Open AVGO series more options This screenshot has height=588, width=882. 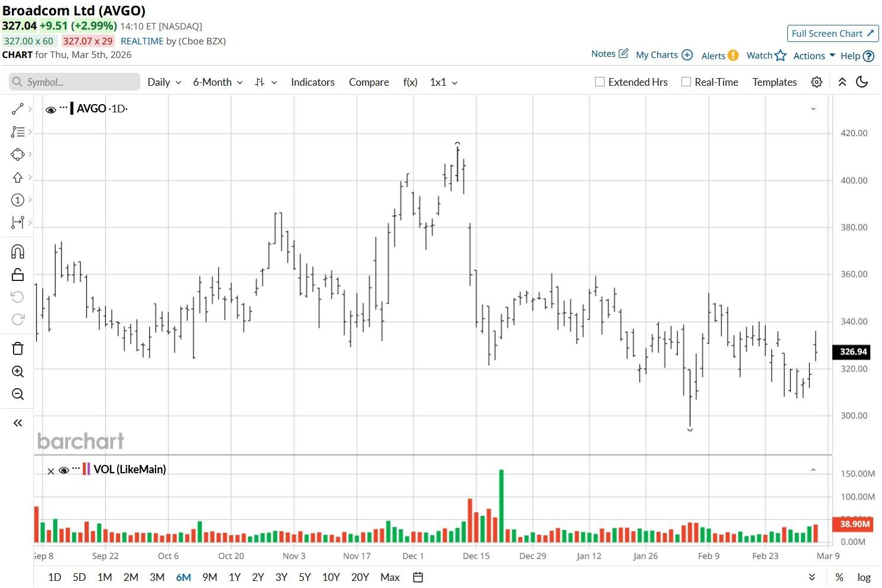pyautogui.click(x=63, y=108)
